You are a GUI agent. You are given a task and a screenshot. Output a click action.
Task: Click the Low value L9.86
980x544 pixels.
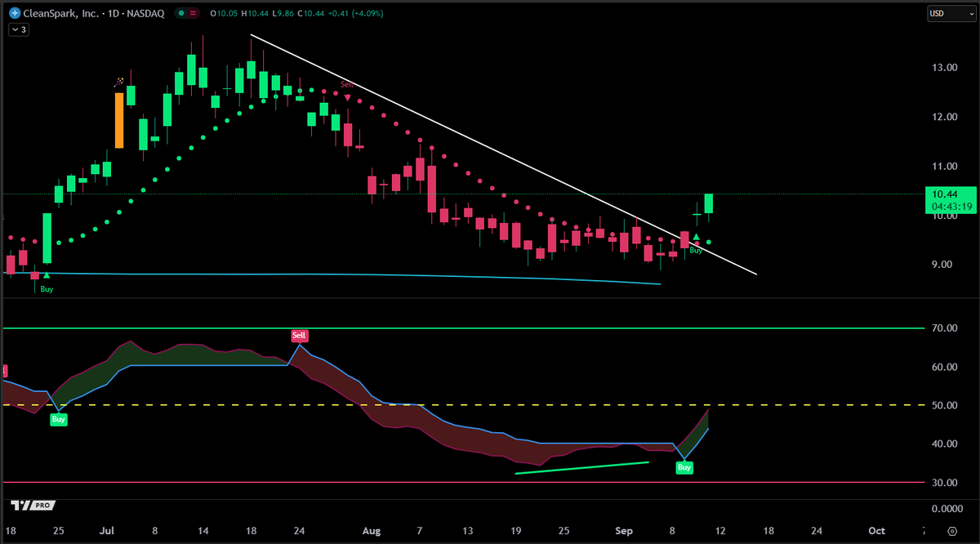[x=283, y=14]
